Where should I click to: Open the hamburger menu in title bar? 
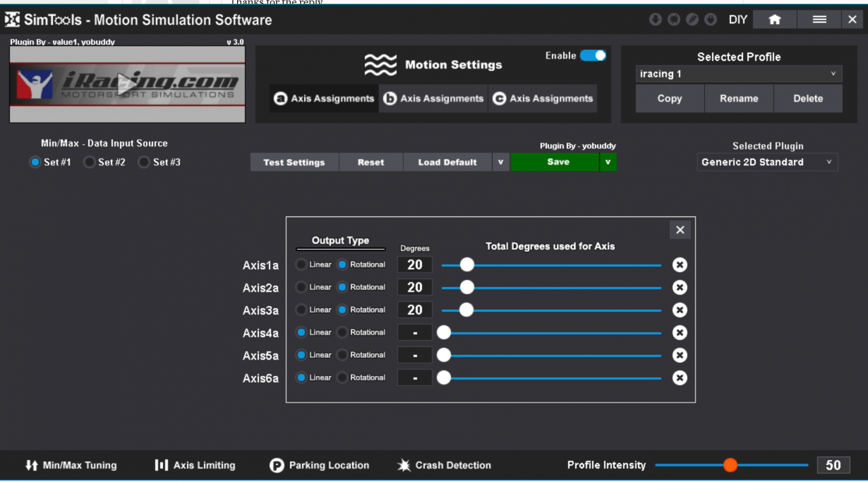(x=819, y=20)
